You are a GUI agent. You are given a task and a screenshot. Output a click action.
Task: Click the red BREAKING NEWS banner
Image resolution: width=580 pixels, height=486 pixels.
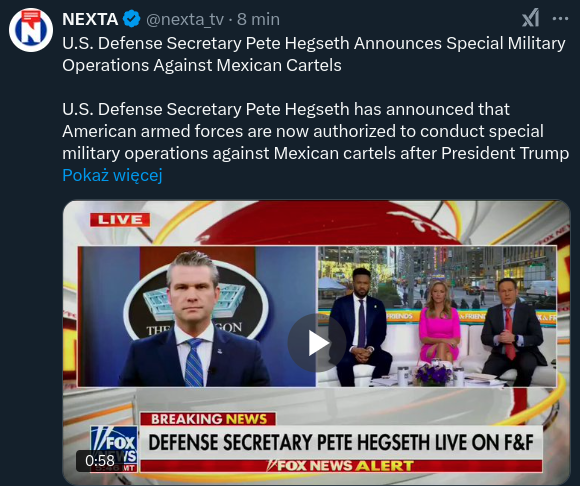point(208,419)
